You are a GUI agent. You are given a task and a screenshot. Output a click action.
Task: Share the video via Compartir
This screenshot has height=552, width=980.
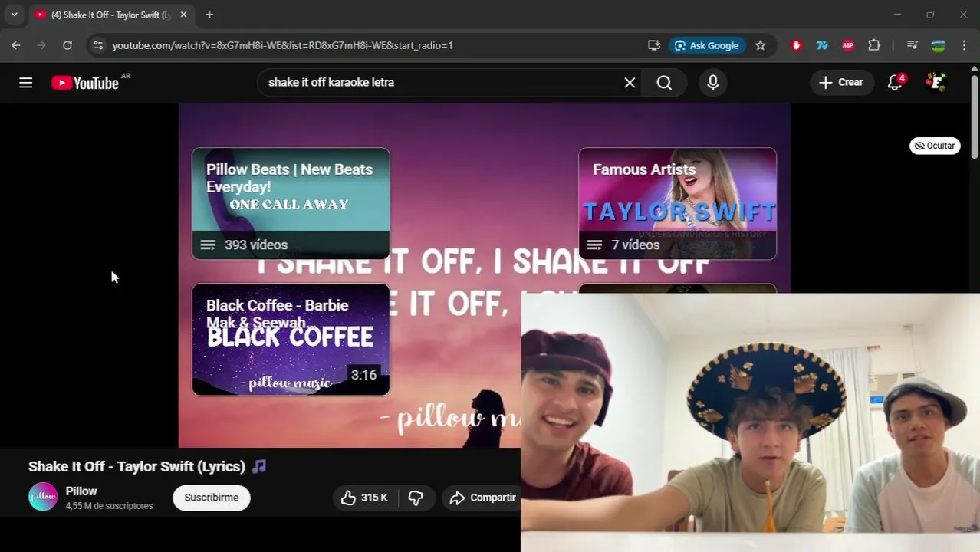click(x=483, y=498)
